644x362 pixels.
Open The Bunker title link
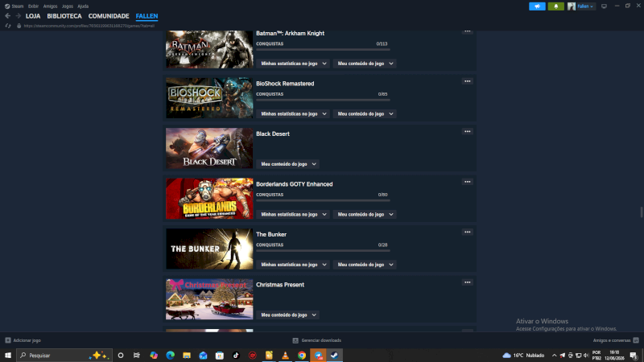pyautogui.click(x=271, y=234)
